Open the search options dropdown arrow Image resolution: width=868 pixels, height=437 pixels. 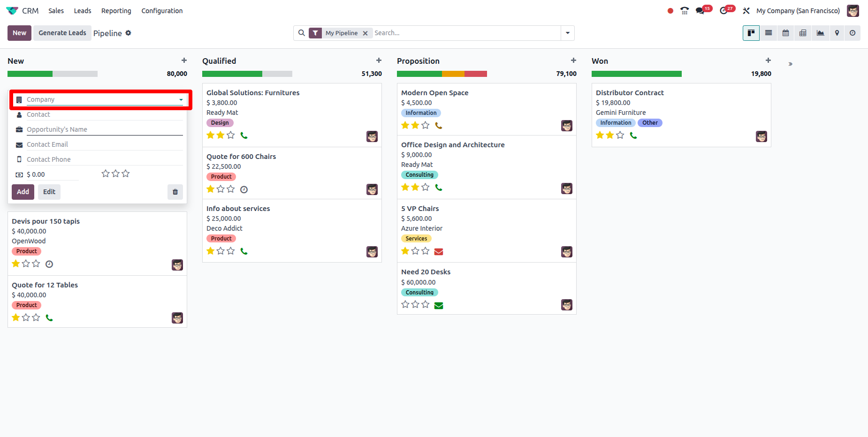[568, 33]
